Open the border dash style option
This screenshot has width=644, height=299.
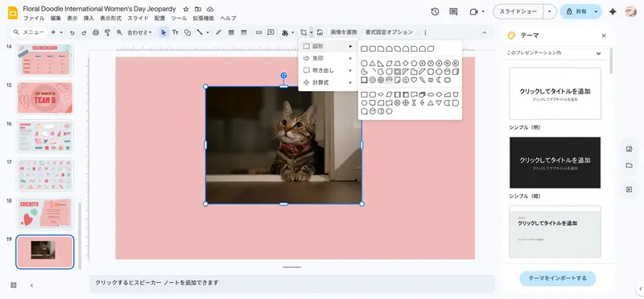click(x=243, y=32)
